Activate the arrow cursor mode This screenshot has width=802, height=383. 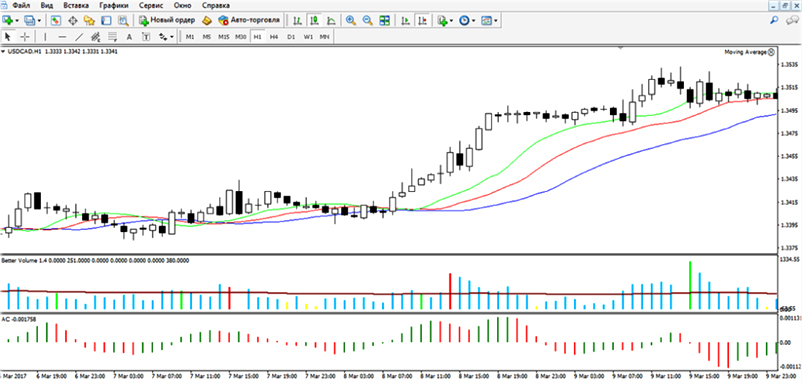[8, 37]
